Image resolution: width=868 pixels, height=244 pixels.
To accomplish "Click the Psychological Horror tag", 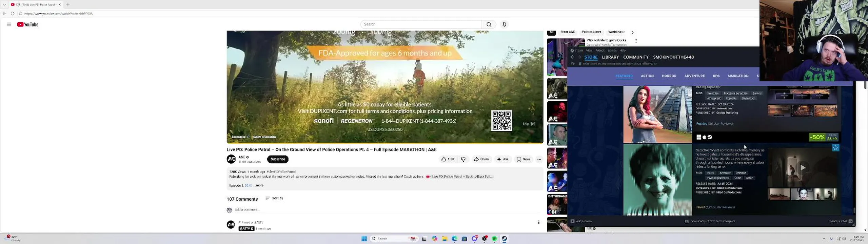I will [718, 178].
